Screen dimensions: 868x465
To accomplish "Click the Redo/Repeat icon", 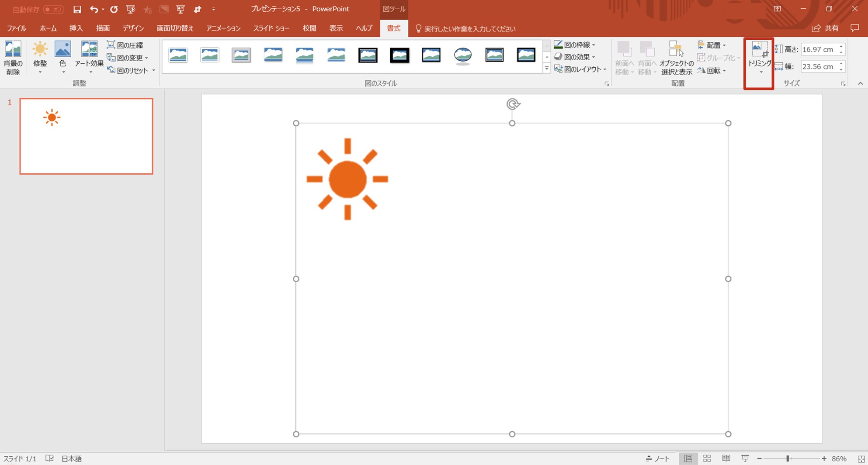I will tap(114, 9).
